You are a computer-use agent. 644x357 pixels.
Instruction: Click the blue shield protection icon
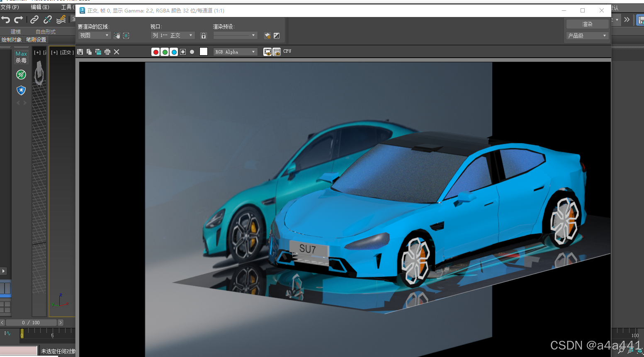(x=21, y=90)
